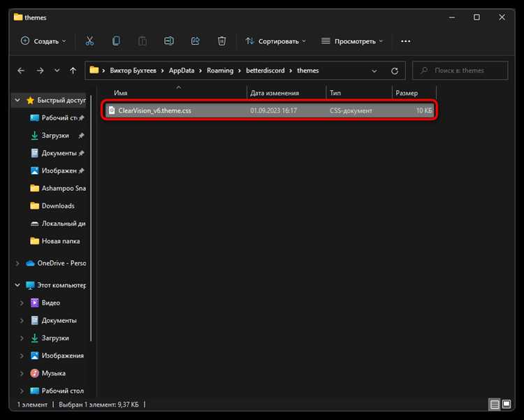
Task: Click the navigation pane scrollbar
Action: 91,217
